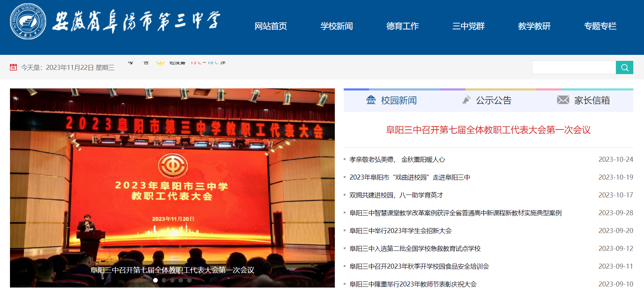Select the third carousel dot indicator
This screenshot has height=305, width=644.
[x=172, y=280]
